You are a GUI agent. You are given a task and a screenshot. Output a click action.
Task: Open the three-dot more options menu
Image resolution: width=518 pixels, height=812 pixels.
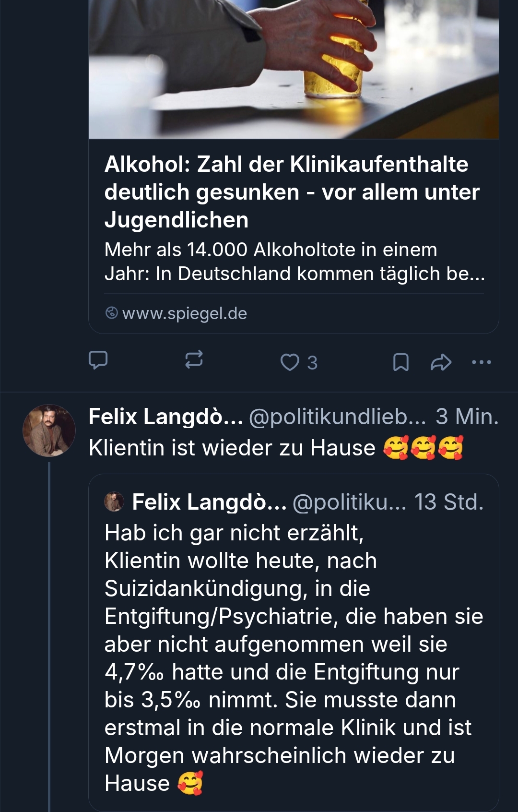pyautogui.click(x=481, y=362)
